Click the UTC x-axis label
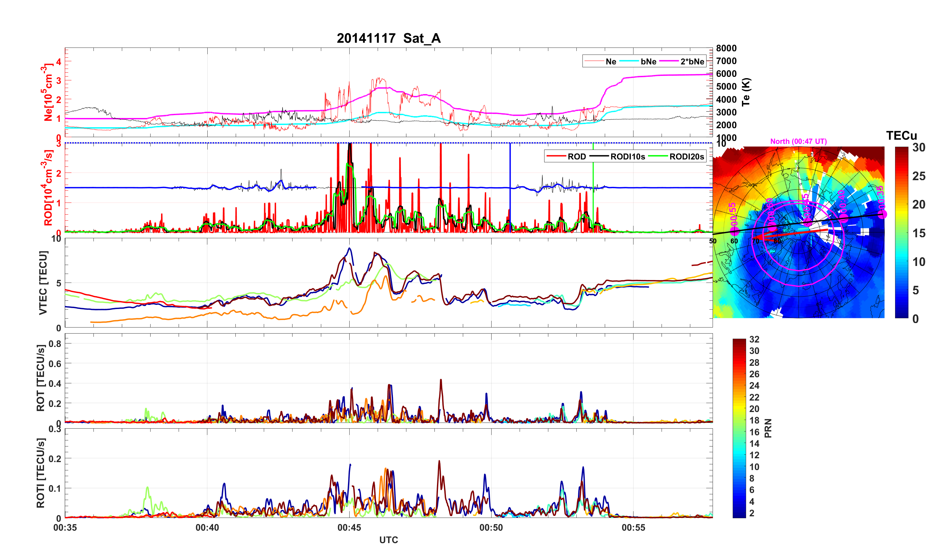 [389, 540]
